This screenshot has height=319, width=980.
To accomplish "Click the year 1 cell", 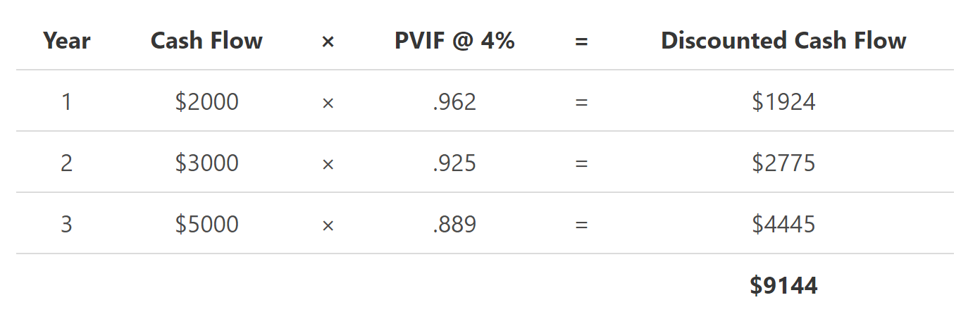I will 66,102.
